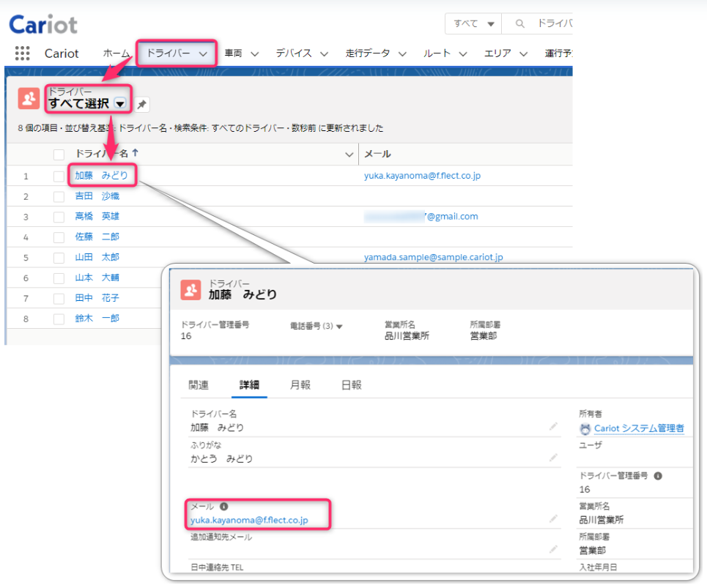
Task: Open the すべて search scope dropdown
Action: [473, 23]
